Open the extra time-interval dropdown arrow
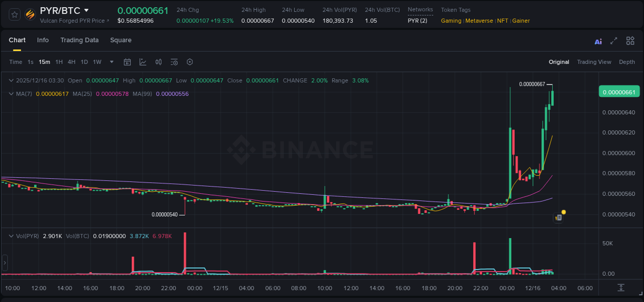Screen dimensions: 644x302 (111, 62)
